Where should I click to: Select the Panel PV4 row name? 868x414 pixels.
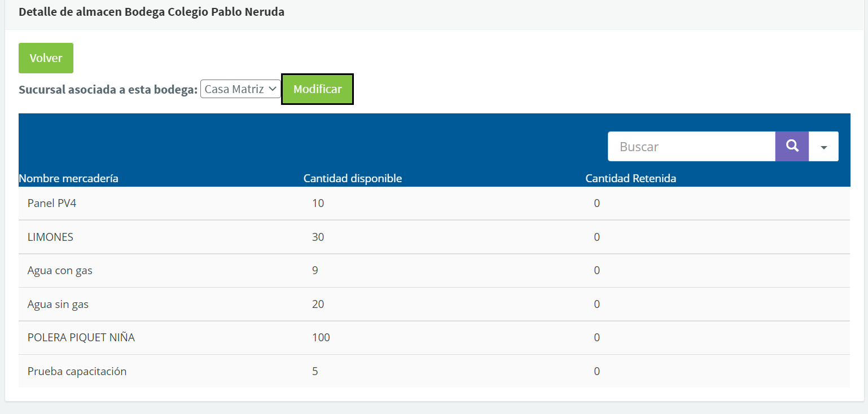pyautogui.click(x=52, y=203)
